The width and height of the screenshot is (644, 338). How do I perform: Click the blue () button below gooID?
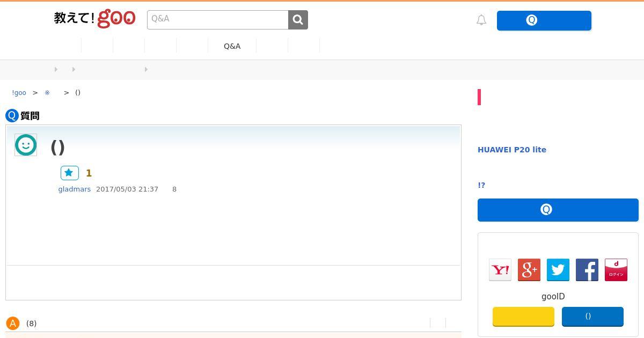pyautogui.click(x=592, y=317)
